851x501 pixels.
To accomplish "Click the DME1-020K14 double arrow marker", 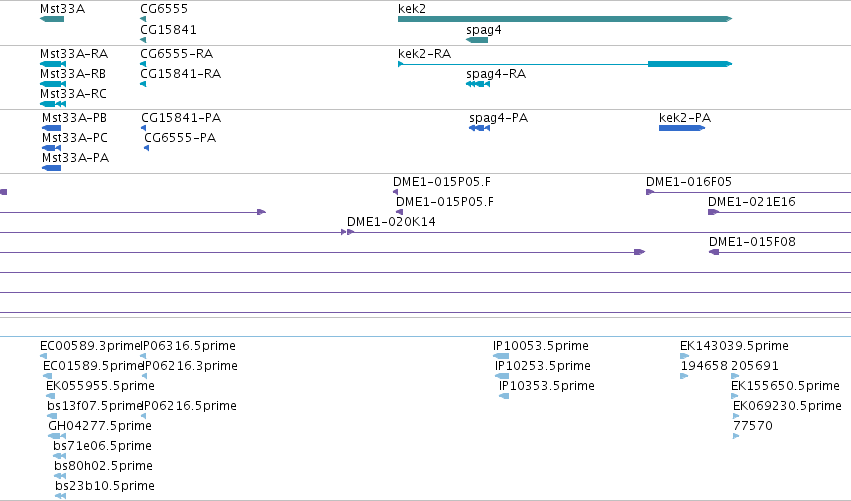I will [x=347, y=232].
